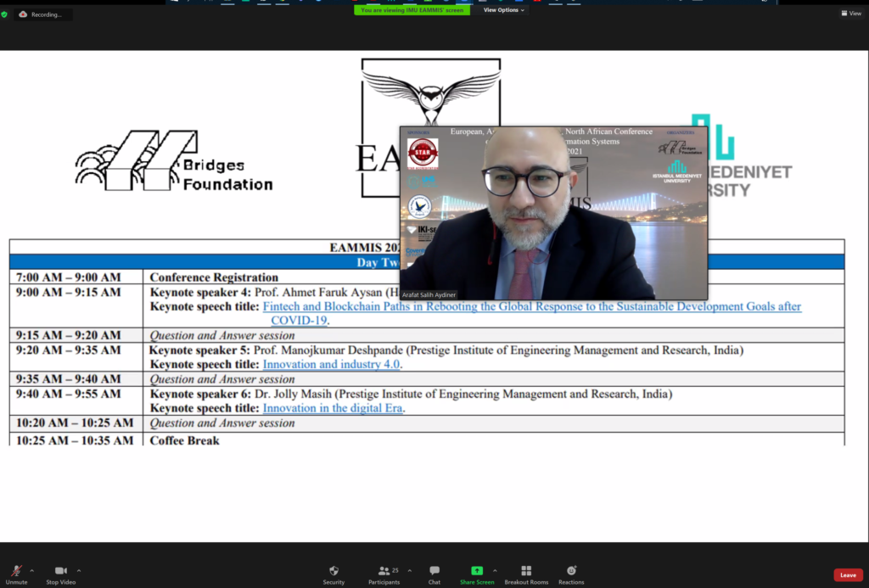The height and width of the screenshot is (588, 869).
Task: Select the Arafat Salih Aydiner video thumbnail
Action: click(553, 213)
